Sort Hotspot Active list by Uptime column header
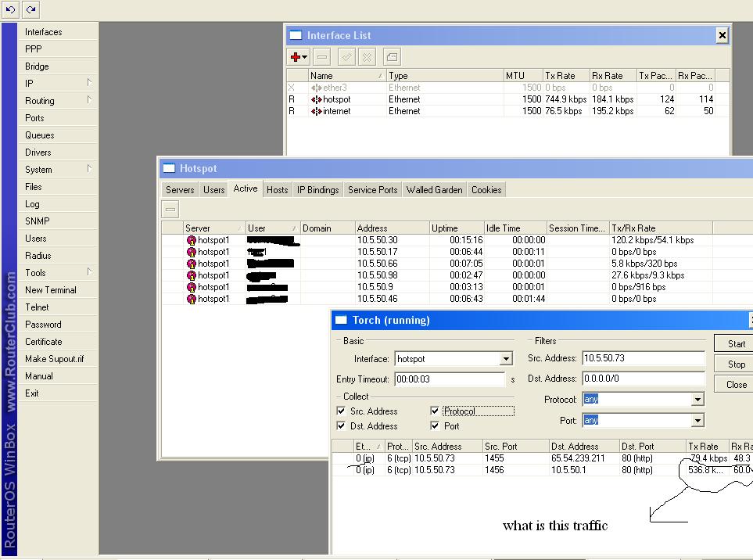This screenshot has width=753, height=560. point(456,228)
